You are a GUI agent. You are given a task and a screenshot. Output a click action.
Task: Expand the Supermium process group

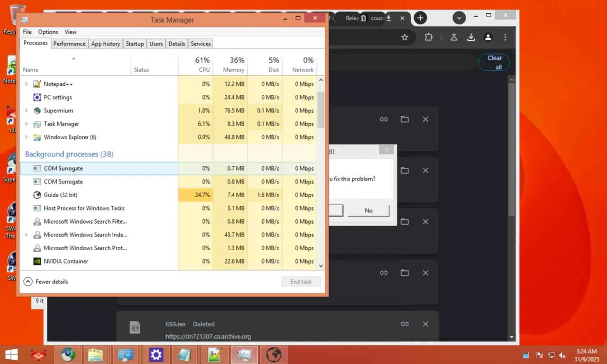pyautogui.click(x=27, y=110)
